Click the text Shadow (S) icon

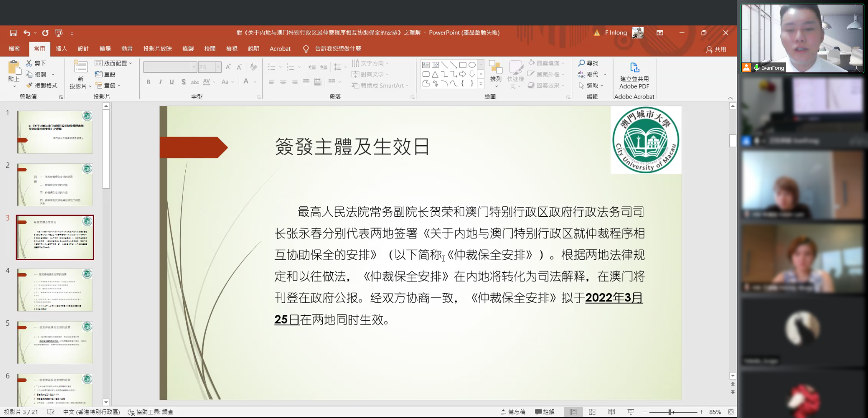[183, 82]
